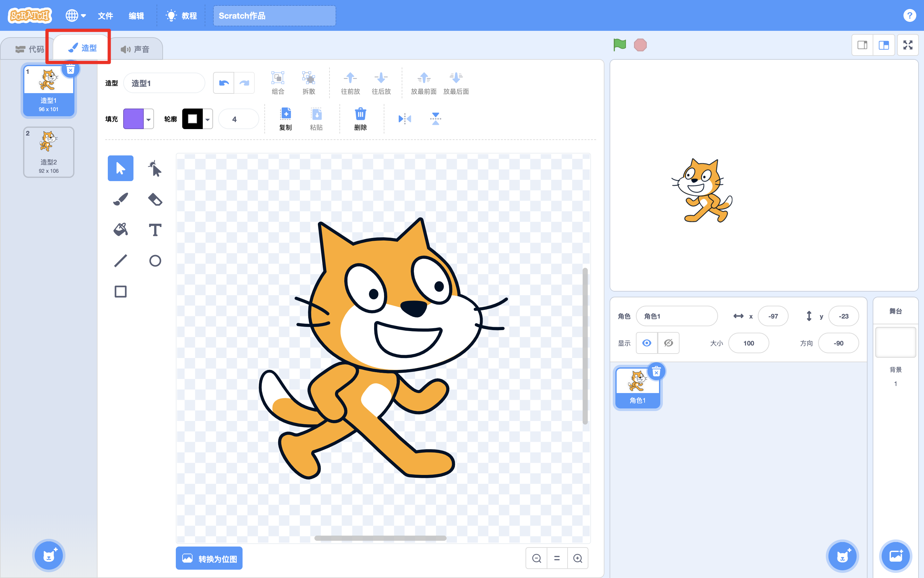This screenshot has width=924, height=578.
Task: Click the redo arrow
Action: click(x=244, y=83)
